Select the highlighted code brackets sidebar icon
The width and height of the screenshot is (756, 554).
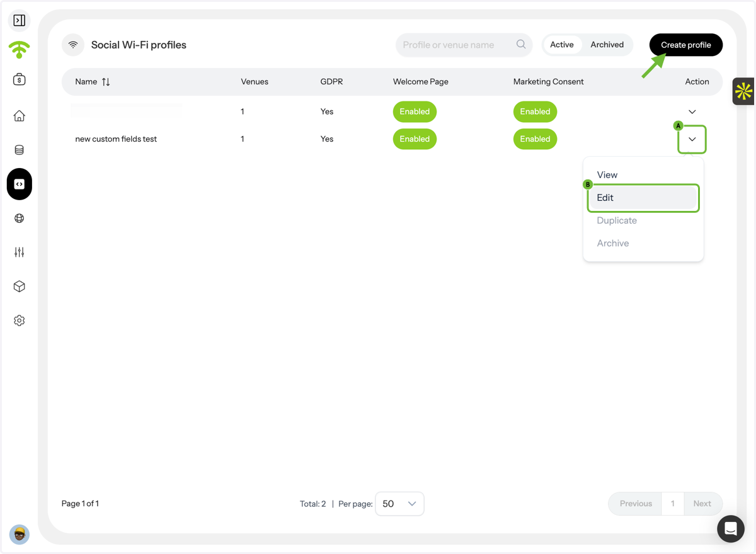coord(20,184)
